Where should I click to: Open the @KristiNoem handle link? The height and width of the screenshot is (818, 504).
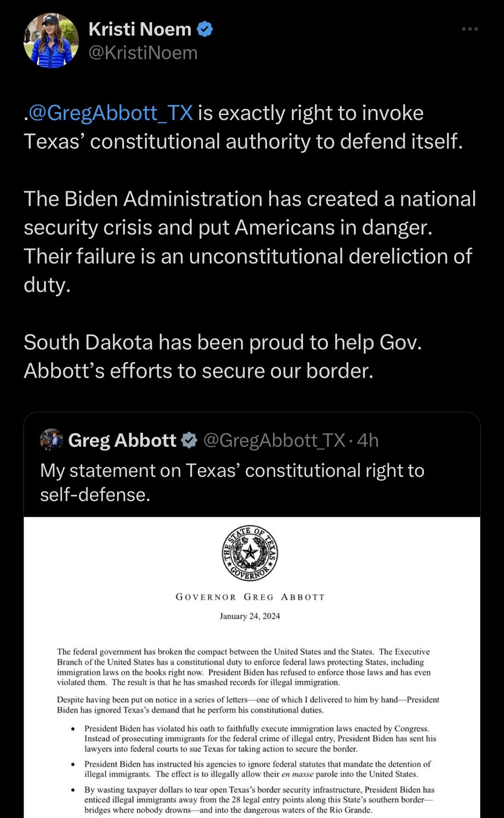(143, 53)
